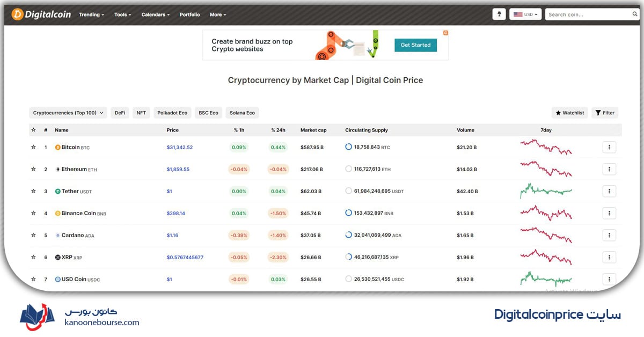Toggle the dark mode lamp icon
Image resolution: width=644 pixels, height=337 pixels.
coord(499,14)
